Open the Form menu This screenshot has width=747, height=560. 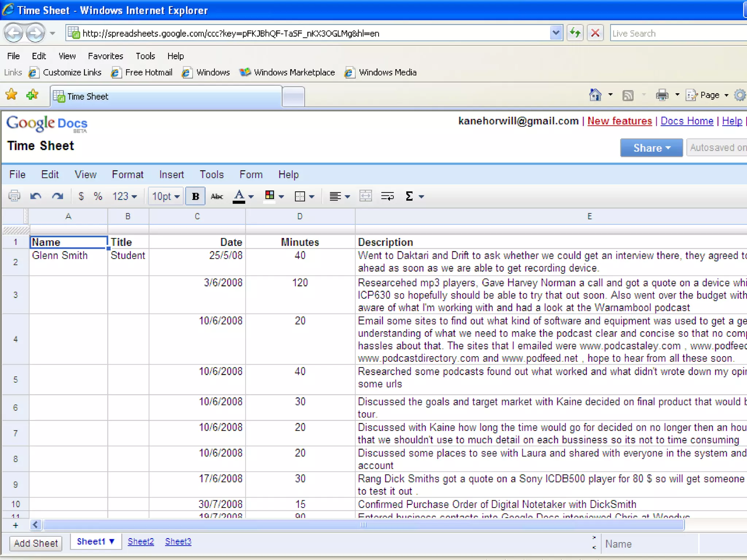[251, 175]
